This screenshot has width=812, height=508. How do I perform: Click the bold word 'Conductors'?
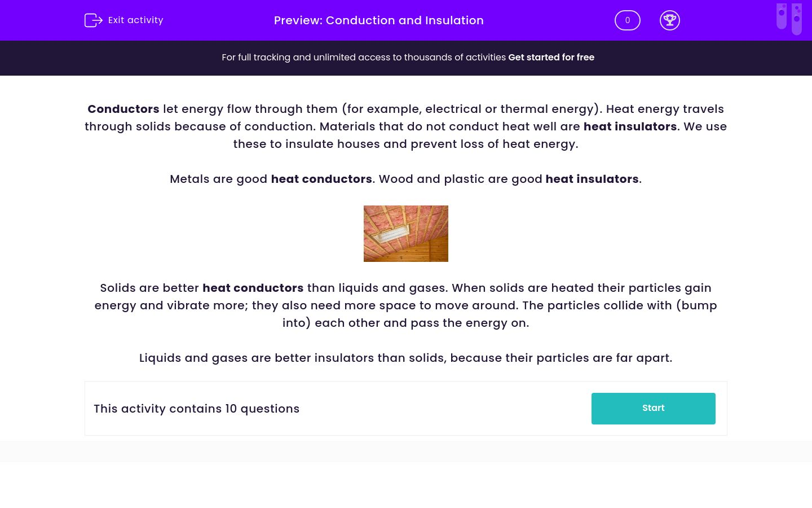pyautogui.click(x=123, y=109)
